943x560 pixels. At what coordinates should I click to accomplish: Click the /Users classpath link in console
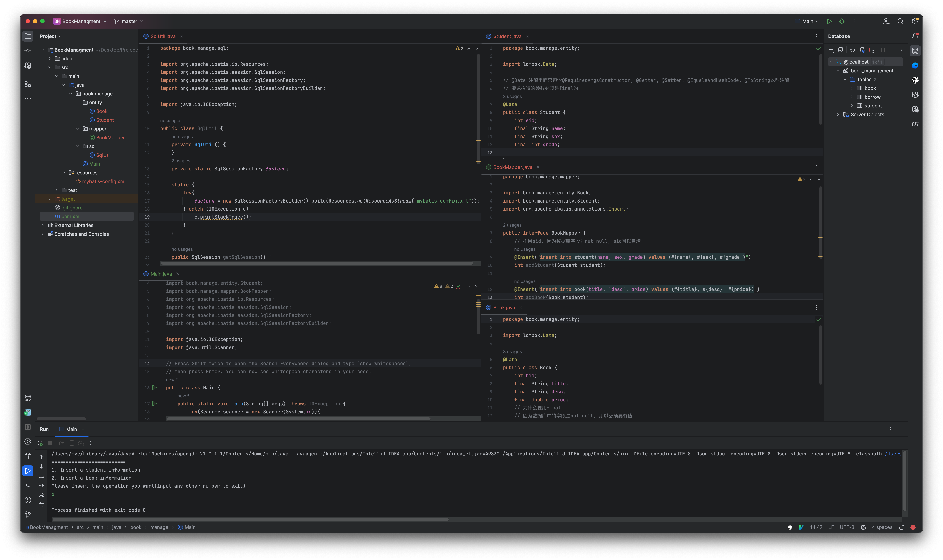click(x=893, y=454)
